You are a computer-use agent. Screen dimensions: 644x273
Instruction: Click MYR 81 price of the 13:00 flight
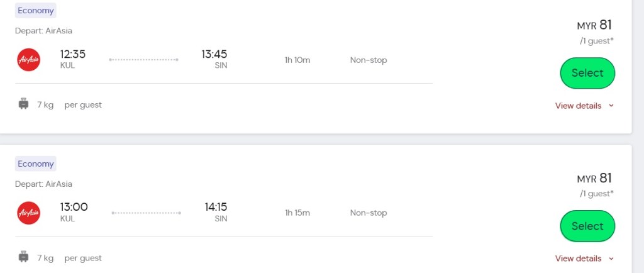594,178
